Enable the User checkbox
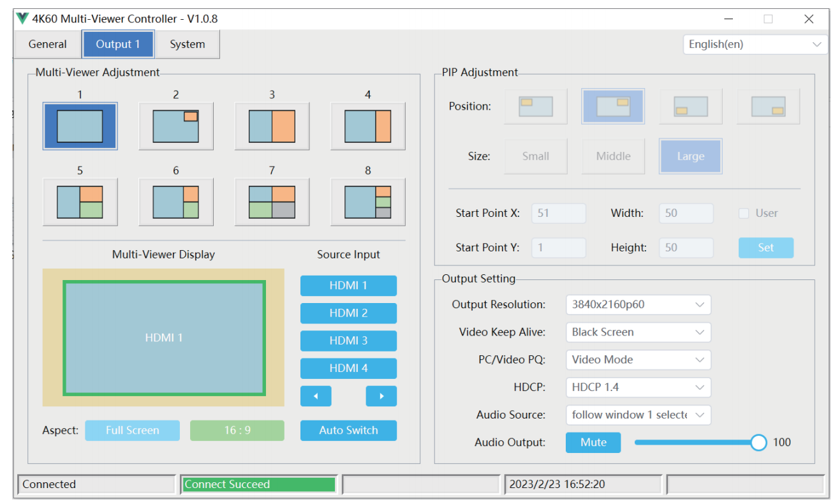The image size is (835, 504). tap(744, 213)
